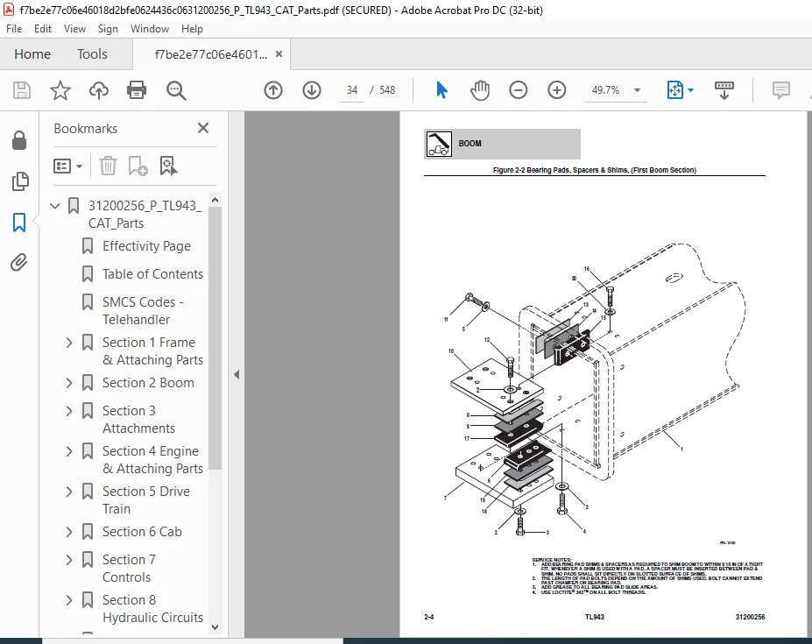
Task: Switch to the Tools tab
Action: click(x=92, y=53)
